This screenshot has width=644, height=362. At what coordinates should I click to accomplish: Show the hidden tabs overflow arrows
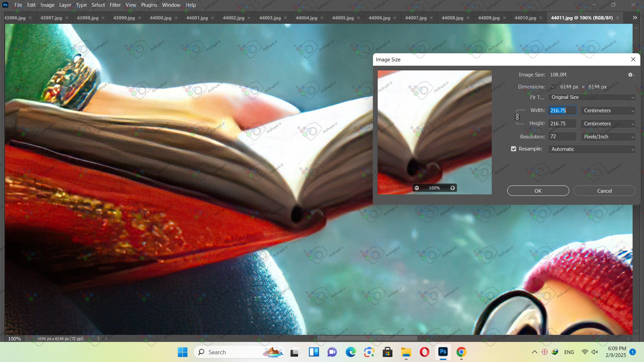coord(635,18)
